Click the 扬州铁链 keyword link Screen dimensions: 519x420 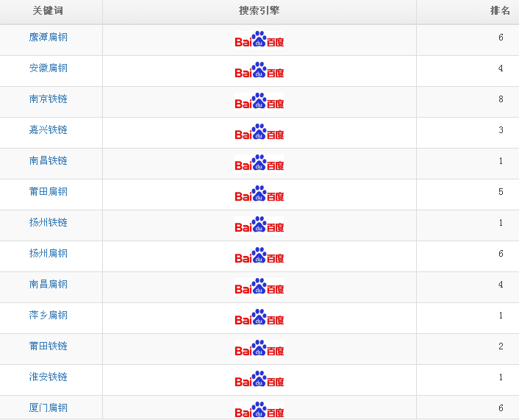coord(49,223)
